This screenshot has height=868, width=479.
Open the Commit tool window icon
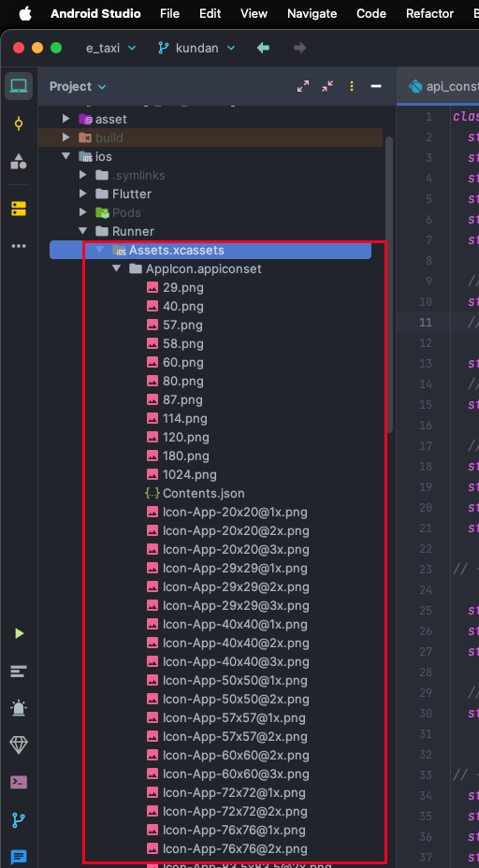[19, 123]
